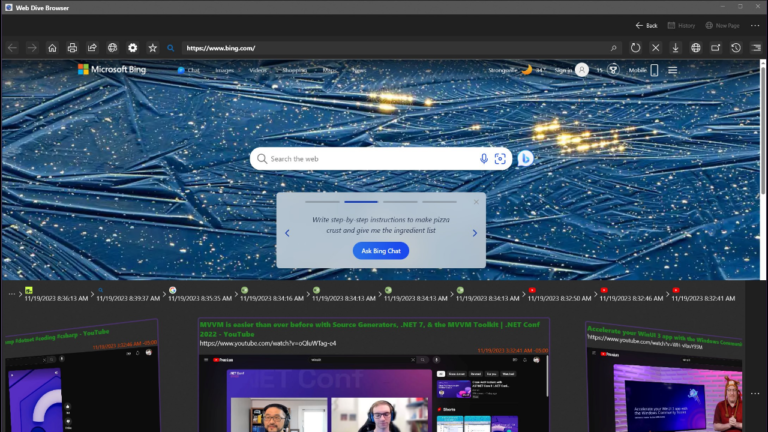Toggle the side panel icon at toolbar end

click(x=756, y=48)
